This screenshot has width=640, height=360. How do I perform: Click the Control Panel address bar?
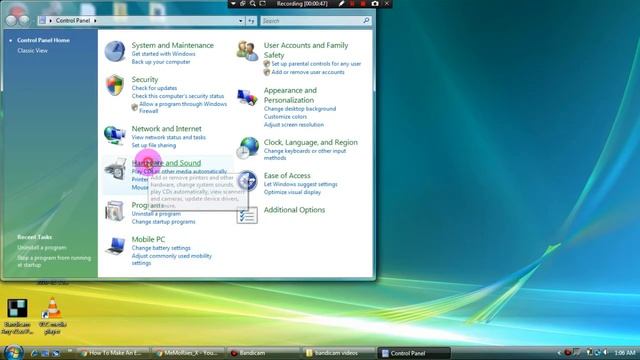click(x=141, y=20)
